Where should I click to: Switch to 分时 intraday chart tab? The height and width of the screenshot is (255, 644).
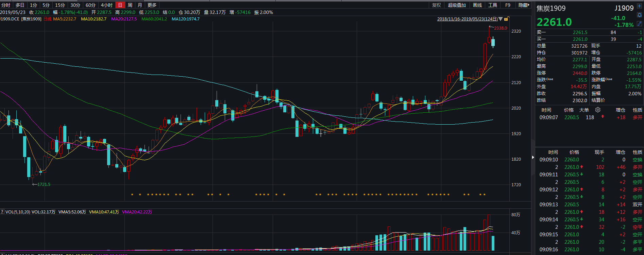(x=6, y=5)
